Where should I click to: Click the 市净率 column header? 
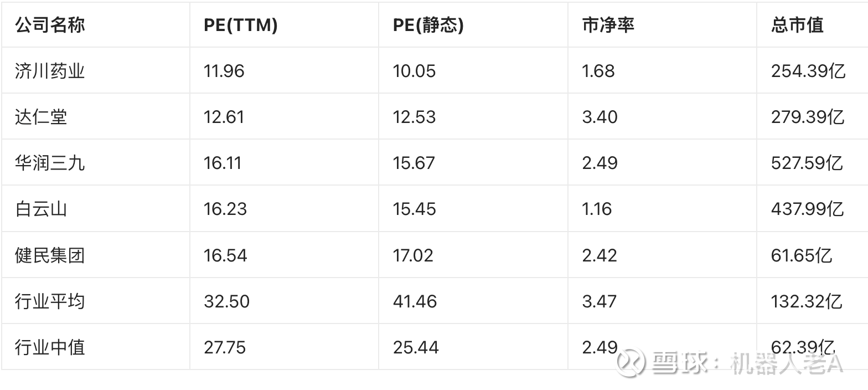point(608,25)
